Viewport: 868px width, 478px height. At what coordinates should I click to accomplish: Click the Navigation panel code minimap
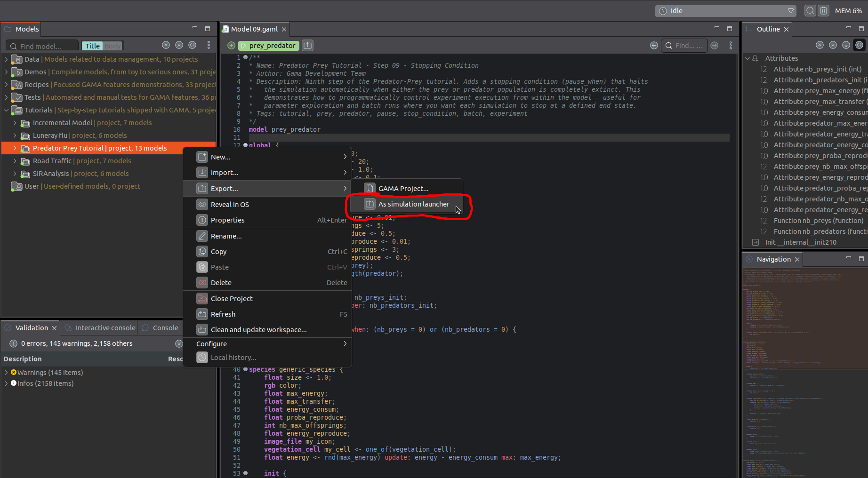coord(805,372)
